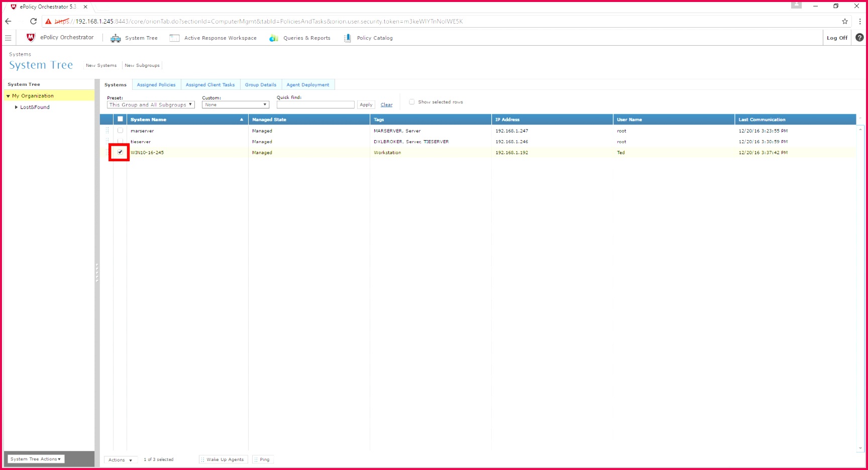
Task: Click IP address 192.168.1.247
Action: tap(512, 131)
